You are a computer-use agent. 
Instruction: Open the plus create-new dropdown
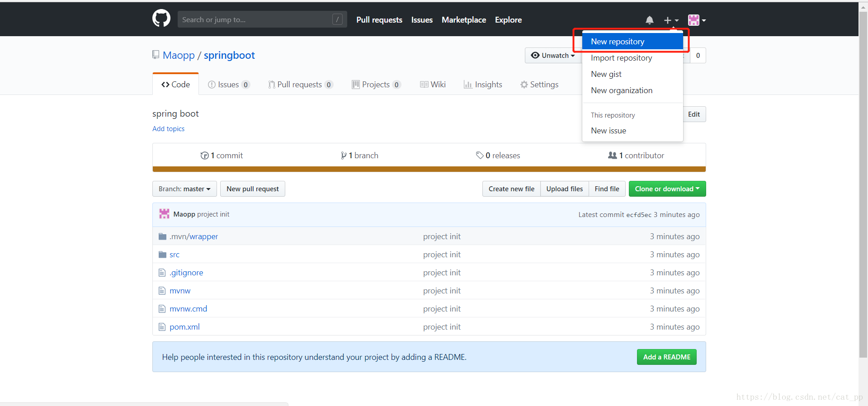671,20
